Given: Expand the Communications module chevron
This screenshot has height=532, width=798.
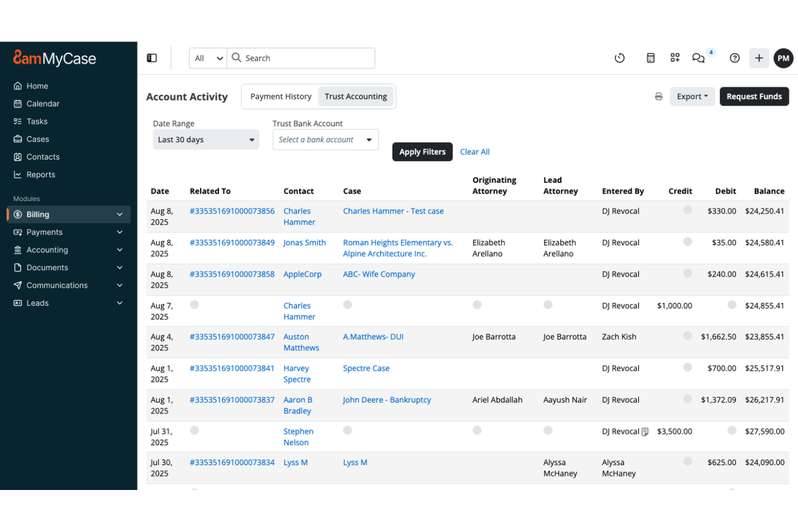Looking at the screenshot, I should pyautogui.click(x=120, y=285).
